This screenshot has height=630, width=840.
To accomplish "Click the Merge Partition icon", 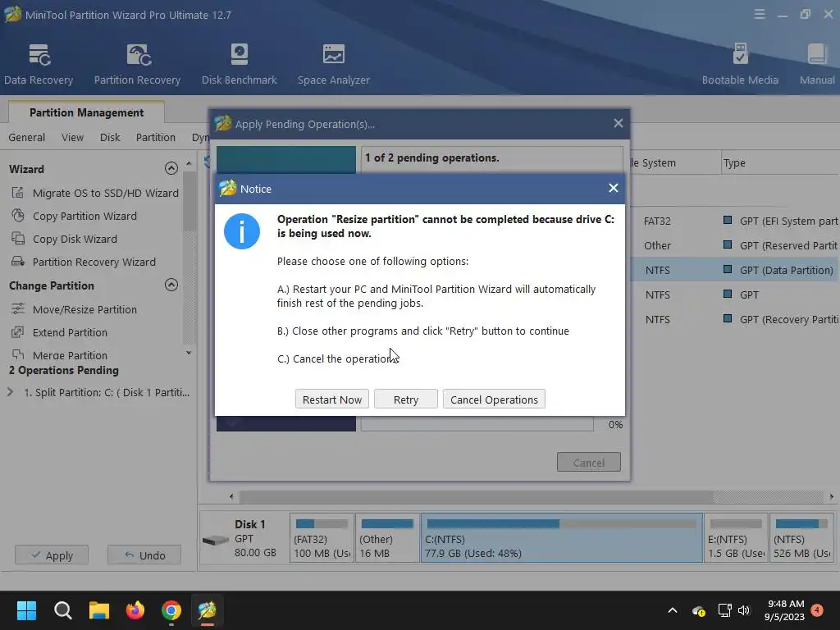I will tap(18, 354).
